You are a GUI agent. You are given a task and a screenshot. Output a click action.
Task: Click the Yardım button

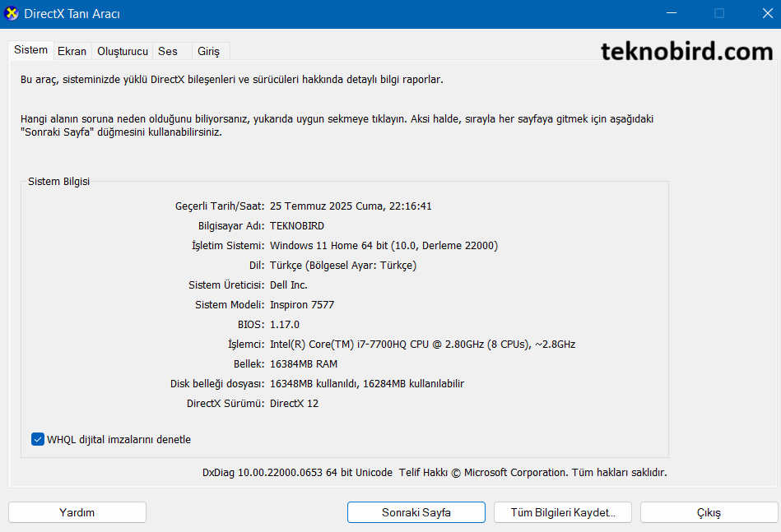pyautogui.click(x=77, y=512)
